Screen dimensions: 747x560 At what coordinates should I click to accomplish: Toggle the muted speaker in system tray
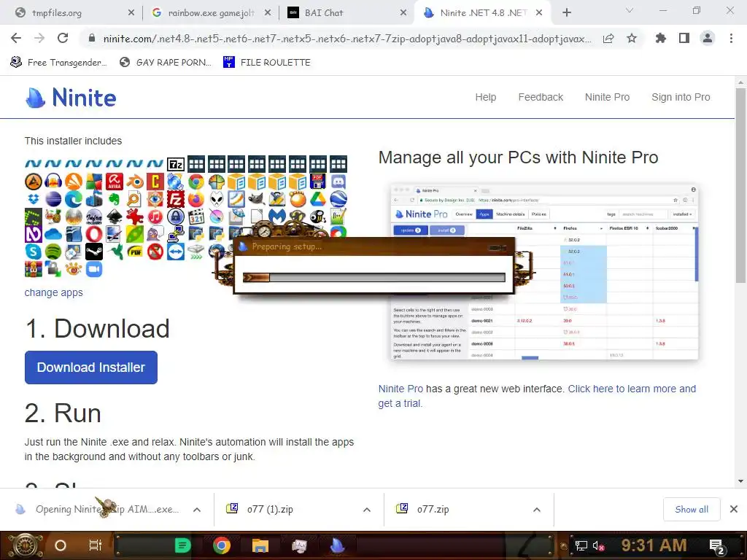click(598, 545)
